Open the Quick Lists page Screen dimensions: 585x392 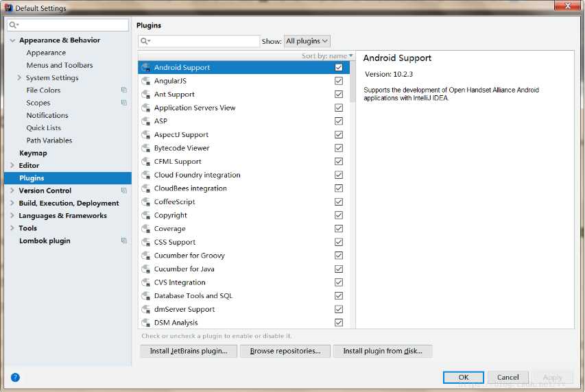[x=43, y=127]
